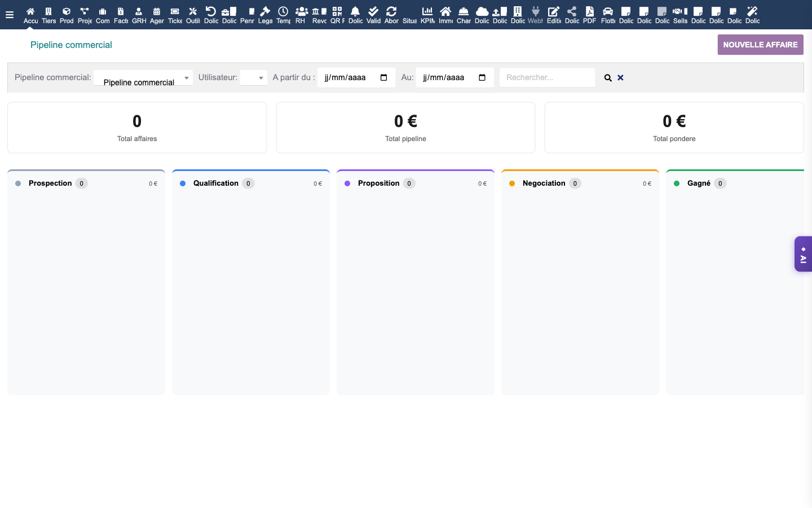This screenshot has width=812, height=508.
Task: Click the Rechercher search field
Action: click(x=547, y=78)
